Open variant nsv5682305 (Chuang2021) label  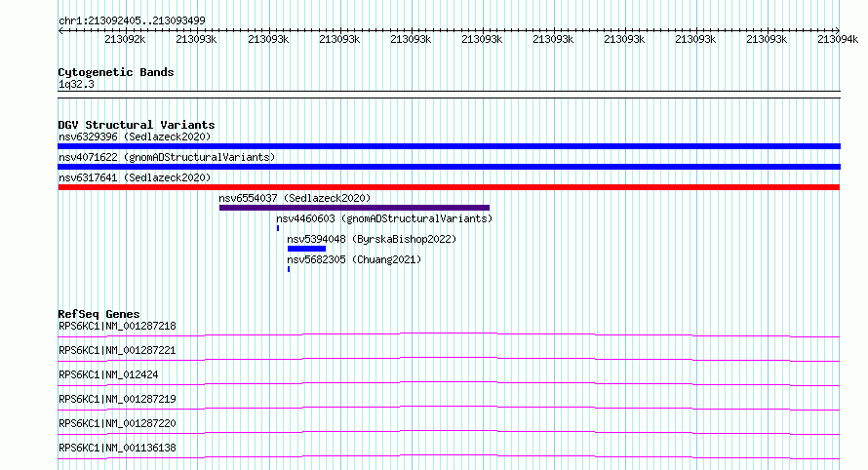354,259
